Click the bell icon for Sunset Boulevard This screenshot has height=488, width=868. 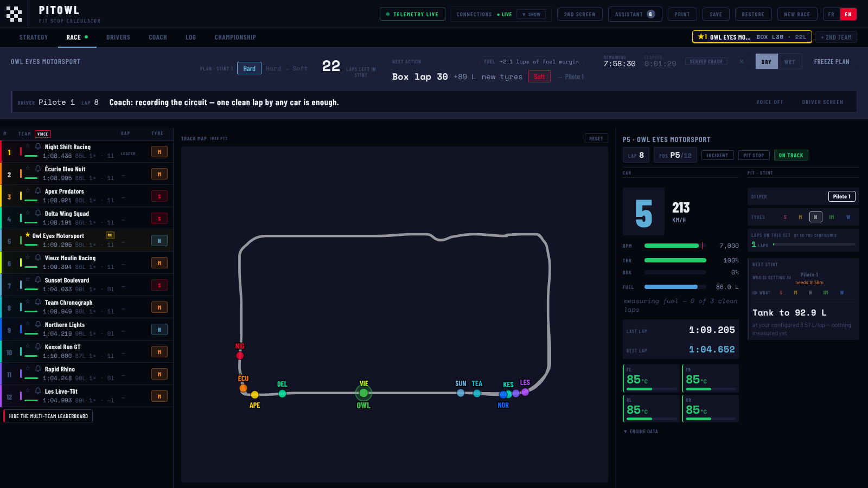click(x=38, y=280)
